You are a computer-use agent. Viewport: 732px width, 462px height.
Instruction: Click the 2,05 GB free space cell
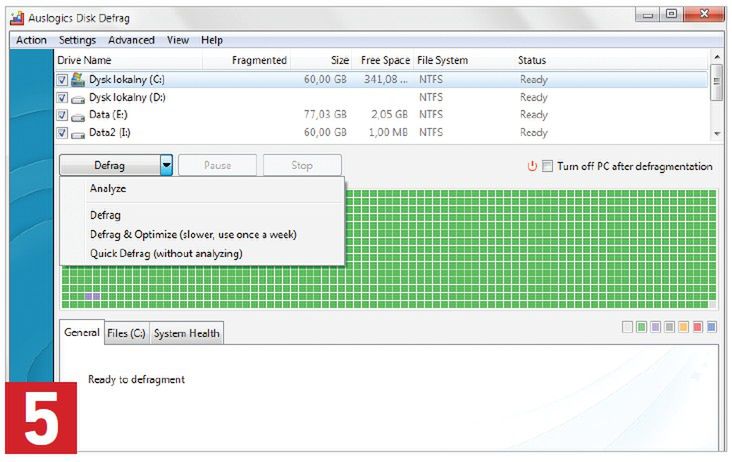coord(389,114)
